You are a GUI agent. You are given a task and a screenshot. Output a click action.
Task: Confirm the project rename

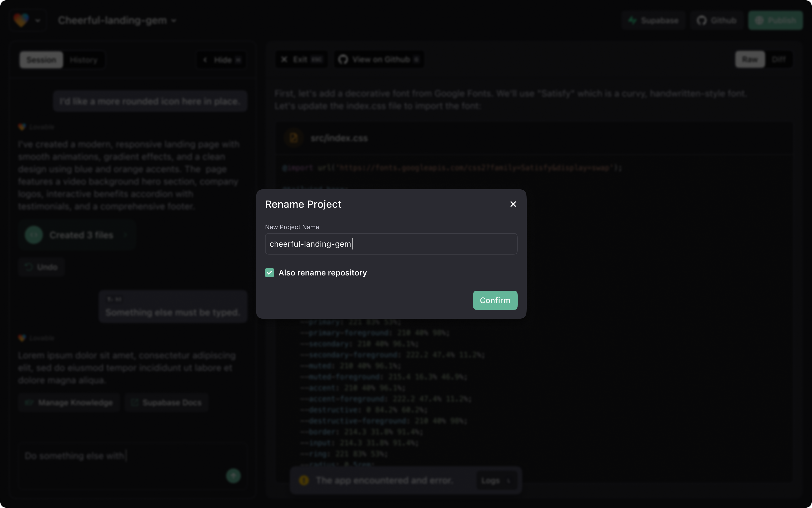495,300
